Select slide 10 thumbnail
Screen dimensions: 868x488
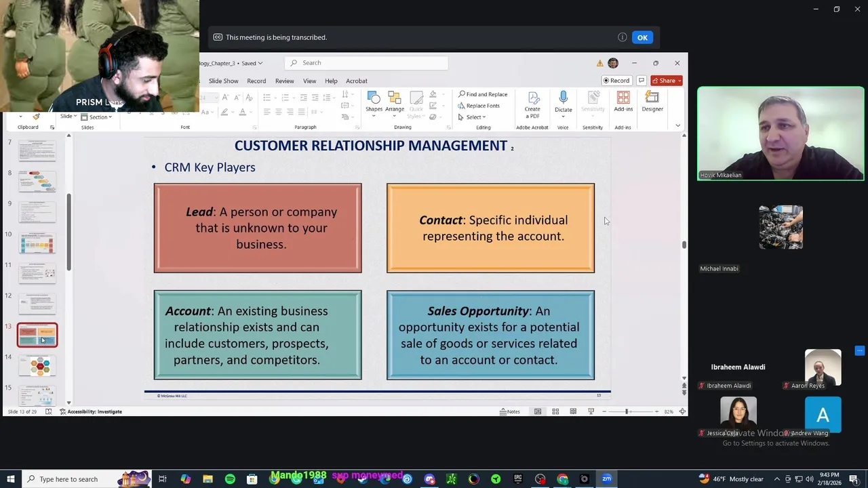click(38, 243)
